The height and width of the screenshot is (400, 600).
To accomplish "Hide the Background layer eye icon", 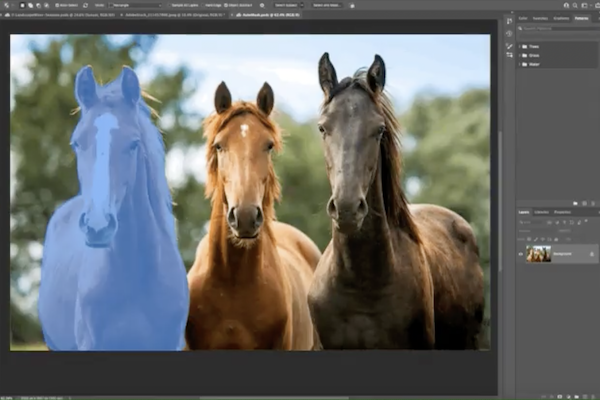I will pyautogui.click(x=521, y=254).
